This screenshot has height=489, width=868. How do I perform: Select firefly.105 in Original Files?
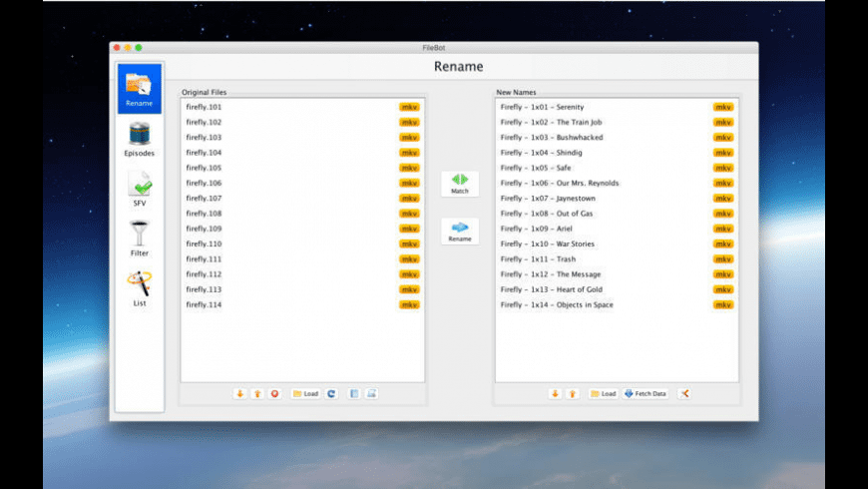(302, 168)
